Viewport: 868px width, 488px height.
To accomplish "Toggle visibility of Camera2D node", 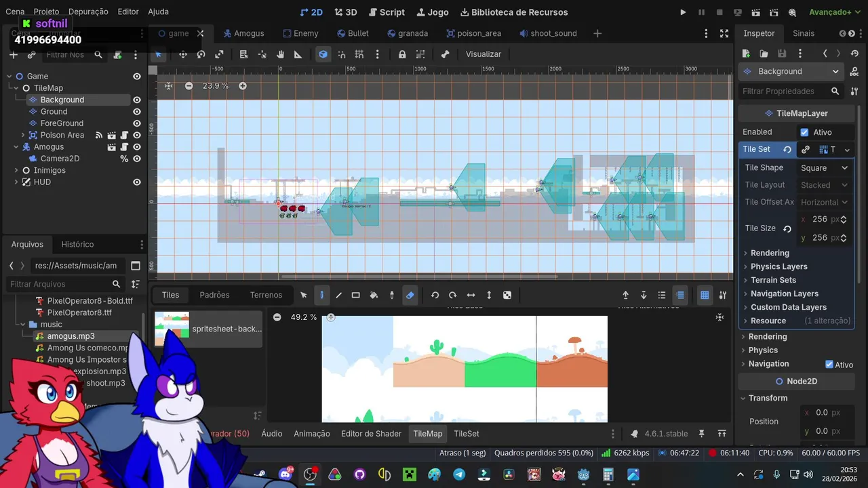I will point(137,159).
